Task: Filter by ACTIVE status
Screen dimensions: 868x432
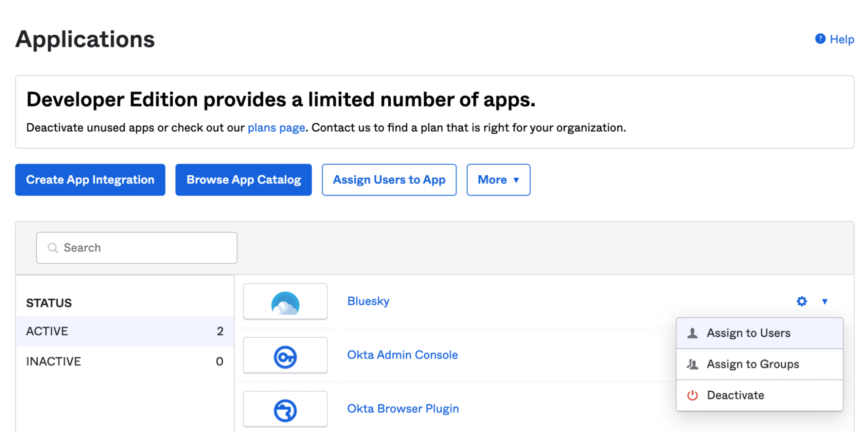Action: click(125, 331)
